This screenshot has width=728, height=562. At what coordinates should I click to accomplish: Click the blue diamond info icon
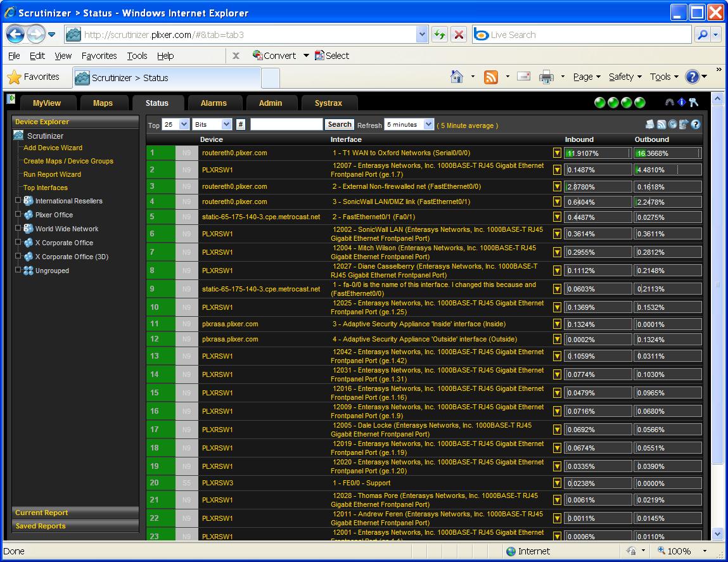click(682, 102)
